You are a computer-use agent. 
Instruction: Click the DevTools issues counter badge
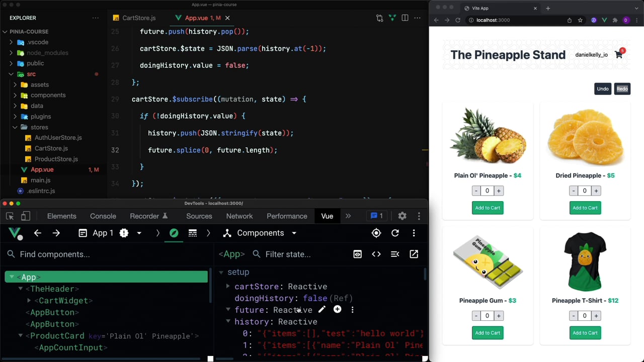376,216
